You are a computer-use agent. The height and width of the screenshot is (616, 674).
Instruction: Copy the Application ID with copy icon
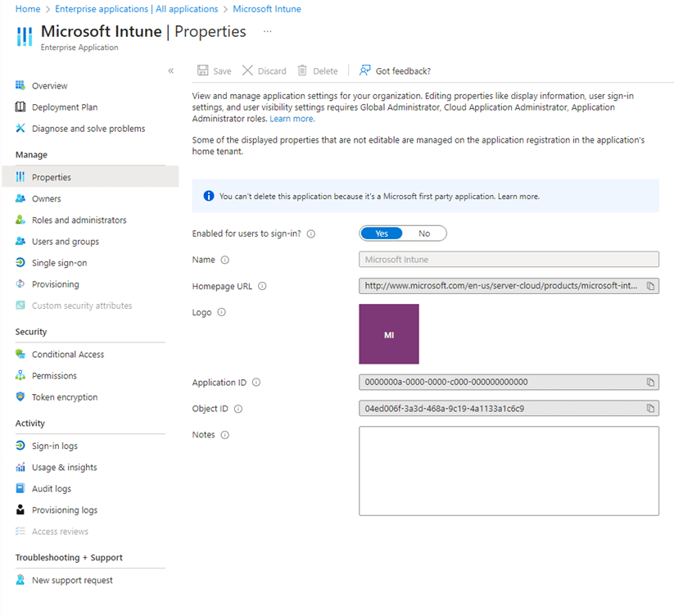tap(650, 383)
